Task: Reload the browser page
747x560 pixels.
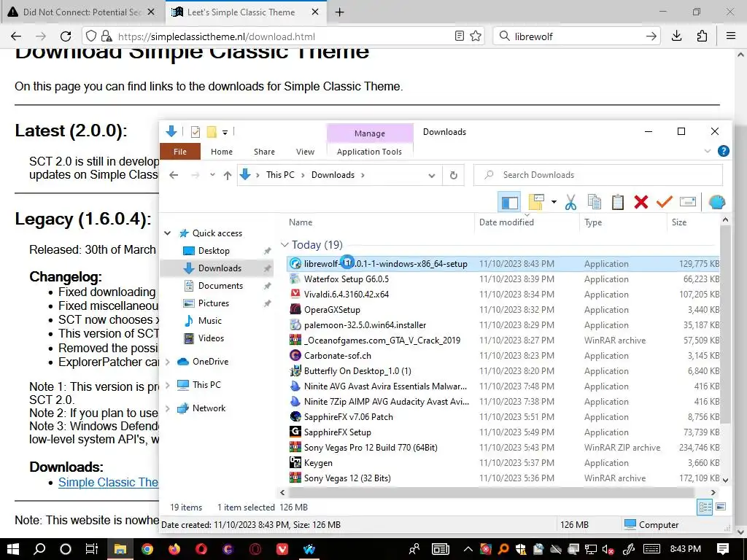Action: (66, 36)
